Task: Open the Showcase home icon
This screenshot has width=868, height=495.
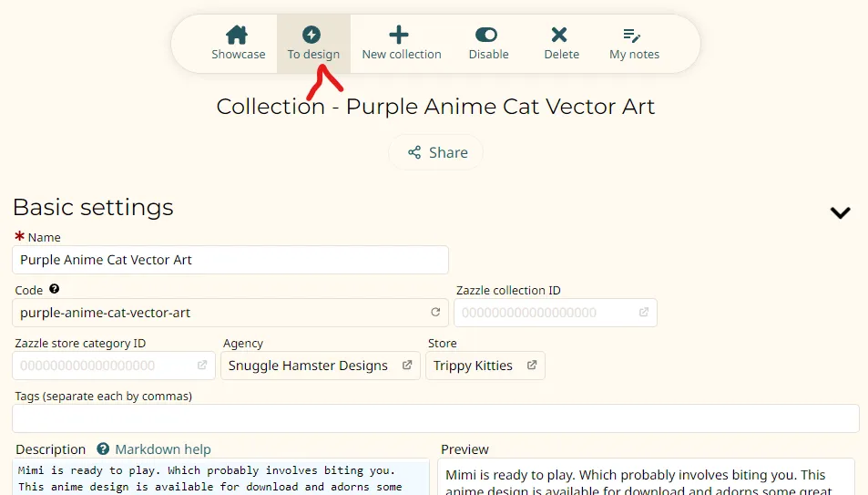Action: tap(237, 35)
